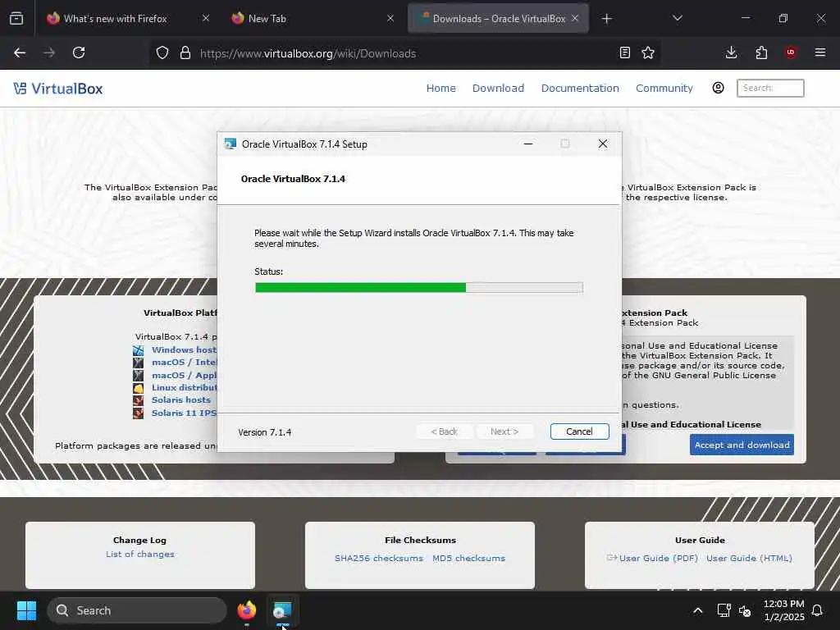
Task: Click the greyed browser forward arrow
Action: tap(49, 52)
